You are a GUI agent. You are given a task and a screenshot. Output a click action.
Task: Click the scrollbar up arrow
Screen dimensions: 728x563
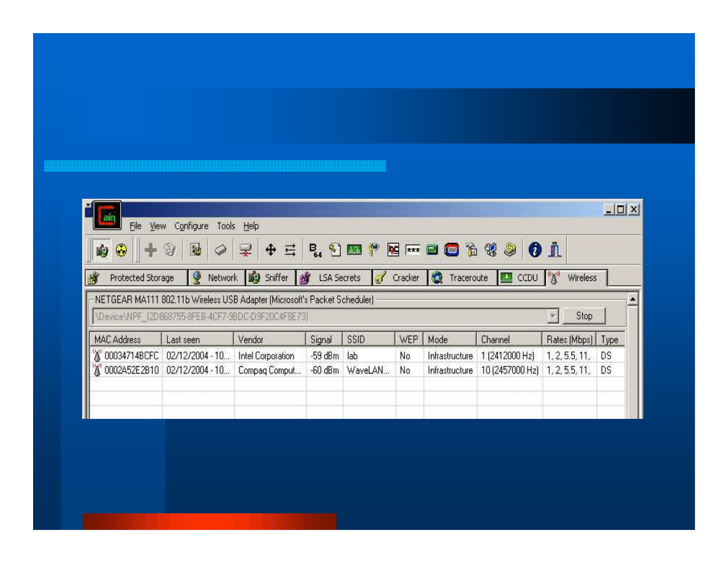pyautogui.click(x=632, y=299)
